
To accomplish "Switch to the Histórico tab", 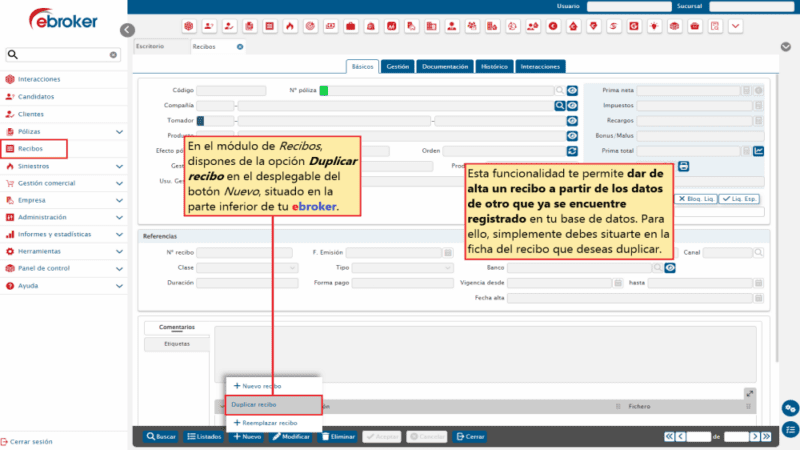I will point(494,67).
